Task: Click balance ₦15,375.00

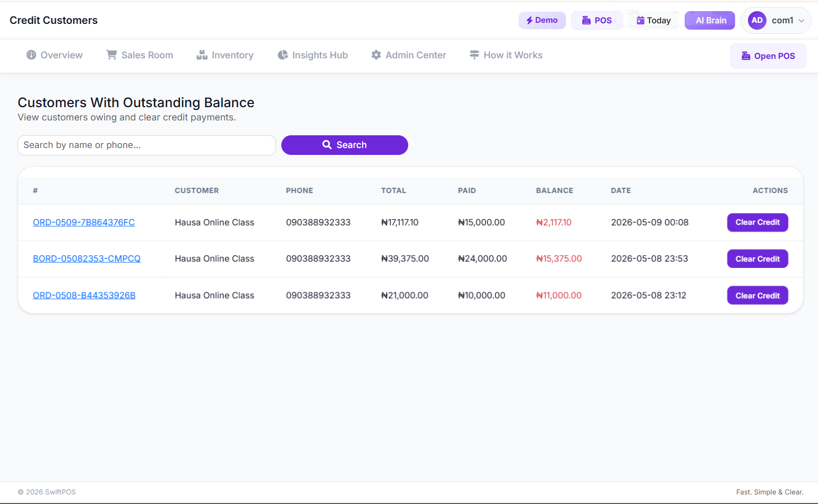Action: (x=559, y=258)
